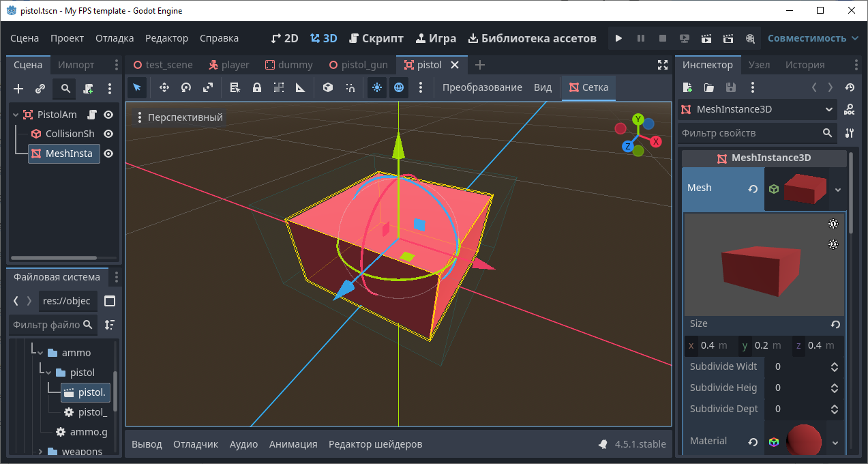Click the red Material preview swatch
Viewport: 868px width, 464px height.
(x=803, y=441)
